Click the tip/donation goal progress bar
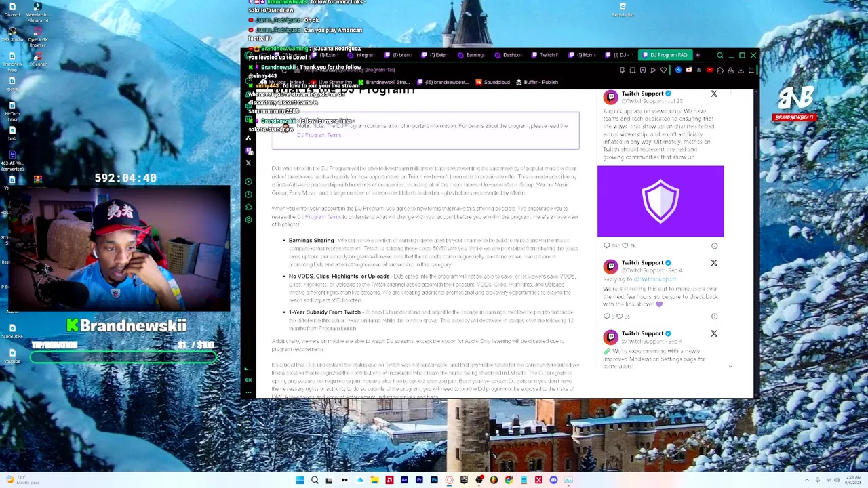Screen dimensions: 868x488 (123, 357)
